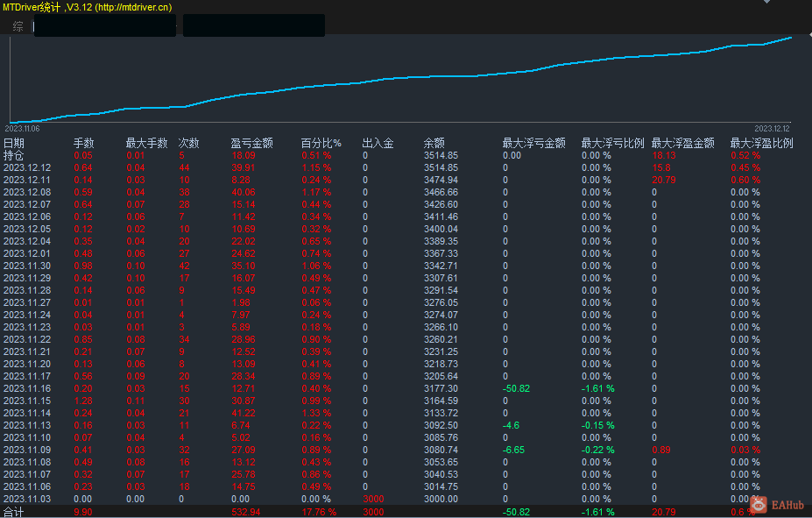This screenshot has width=812, height=518.
Task: Click the 日期 column header
Action: 13,143
